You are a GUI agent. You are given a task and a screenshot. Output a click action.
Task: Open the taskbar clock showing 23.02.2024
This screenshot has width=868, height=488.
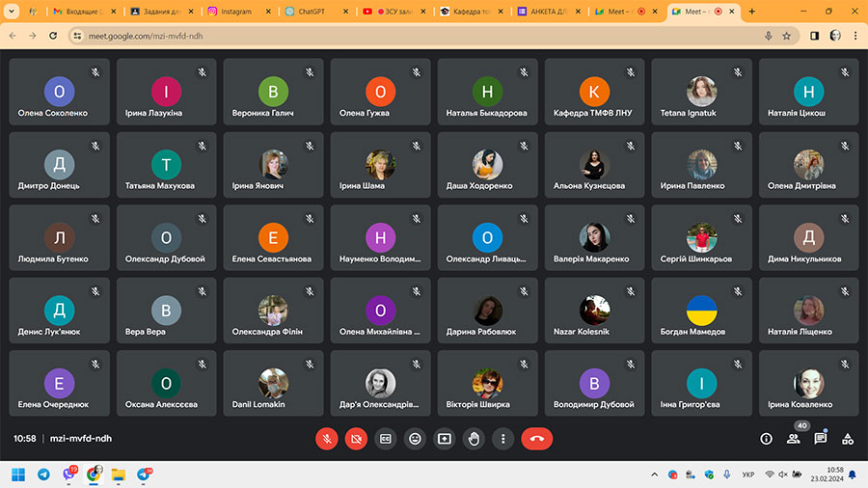pyautogui.click(x=827, y=474)
